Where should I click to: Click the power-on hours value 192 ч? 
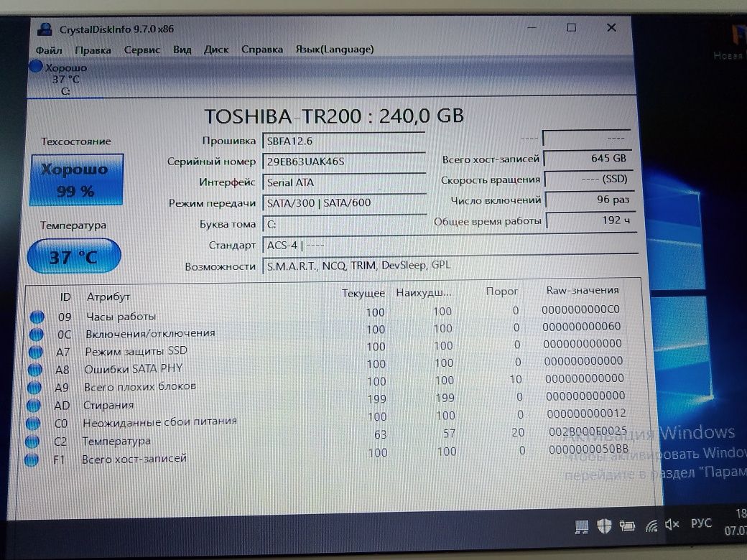(x=591, y=220)
